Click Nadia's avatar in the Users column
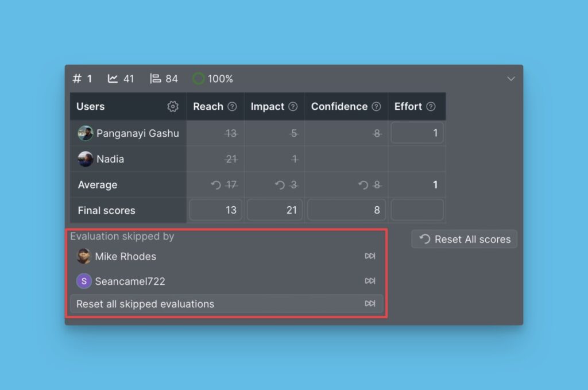The height and width of the screenshot is (390, 588). (86, 159)
